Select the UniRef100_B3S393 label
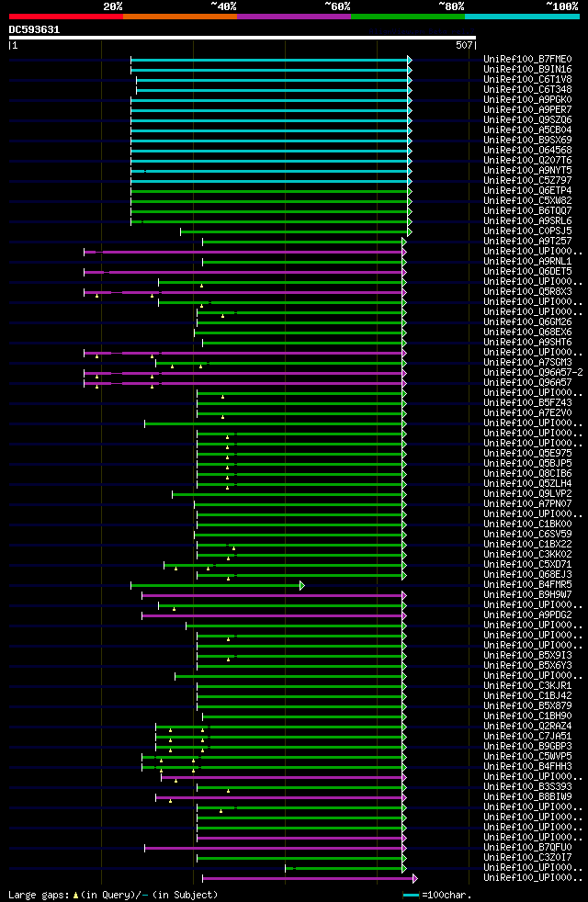This screenshot has height=902, width=588. pyautogui.click(x=527, y=787)
